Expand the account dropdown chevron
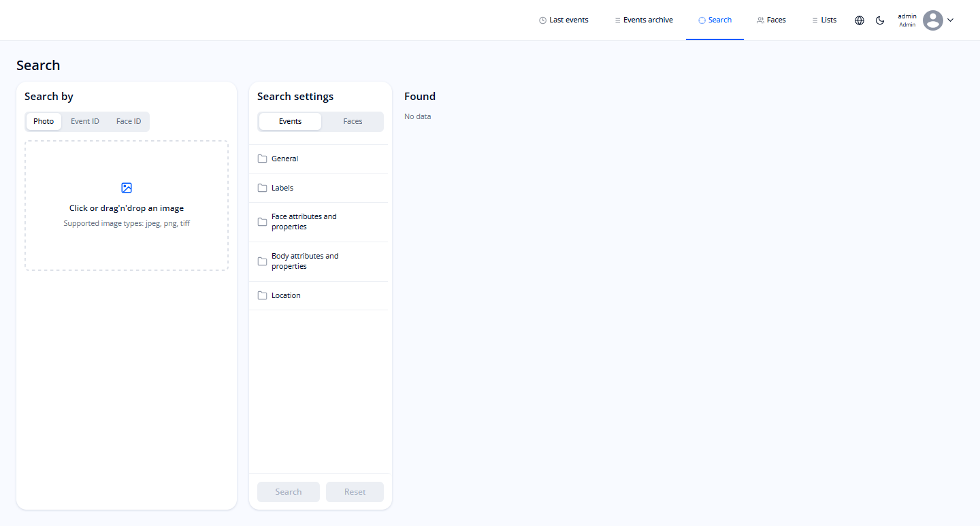980x526 pixels. [950, 20]
